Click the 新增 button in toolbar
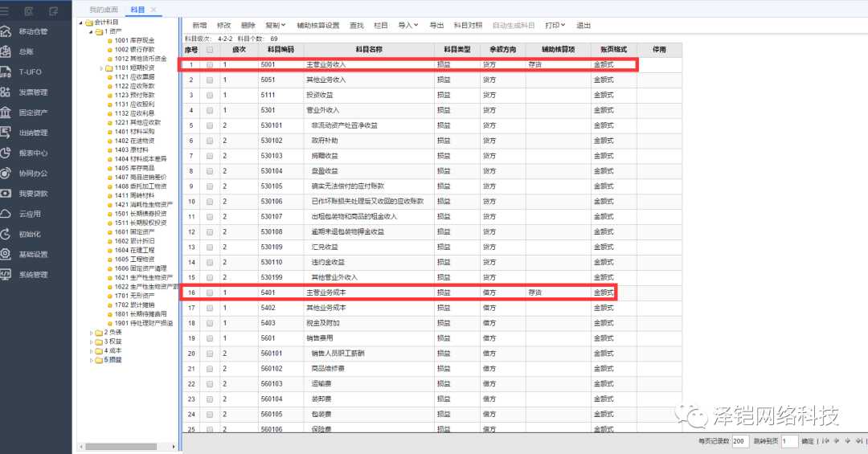 pyautogui.click(x=199, y=26)
